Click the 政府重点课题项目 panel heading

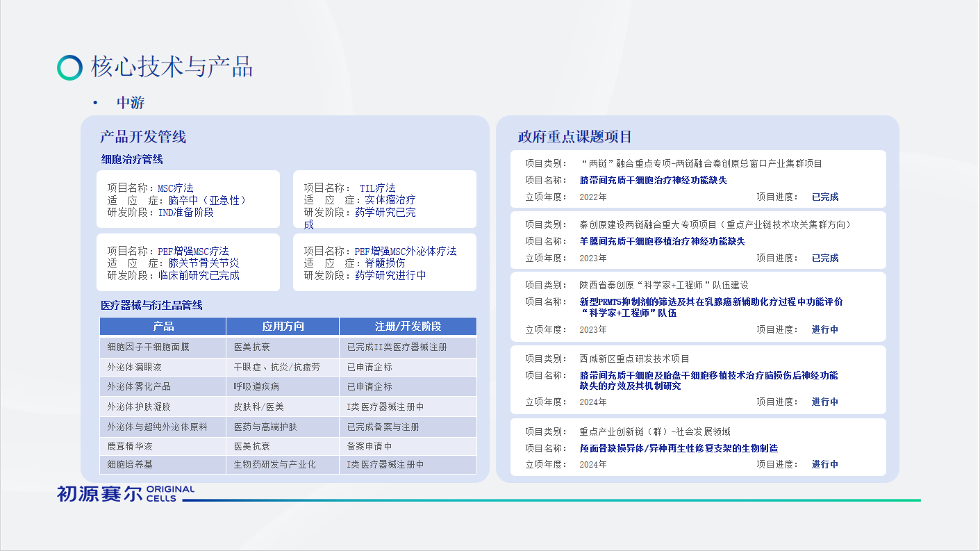[574, 137]
